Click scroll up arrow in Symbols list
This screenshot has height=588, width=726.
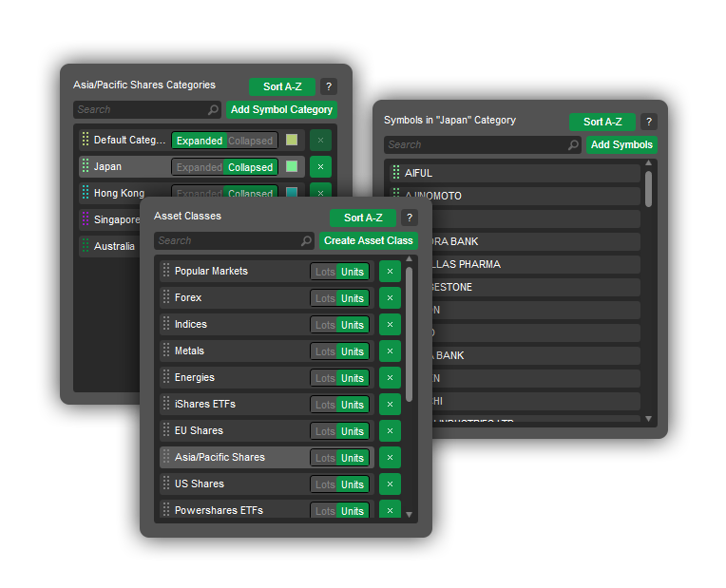pyautogui.click(x=649, y=163)
